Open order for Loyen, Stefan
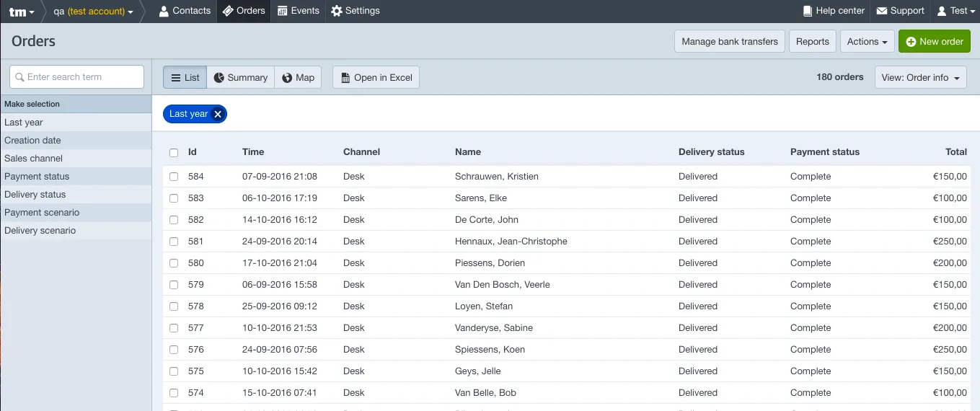The width and height of the screenshot is (980, 411). tap(484, 306)
